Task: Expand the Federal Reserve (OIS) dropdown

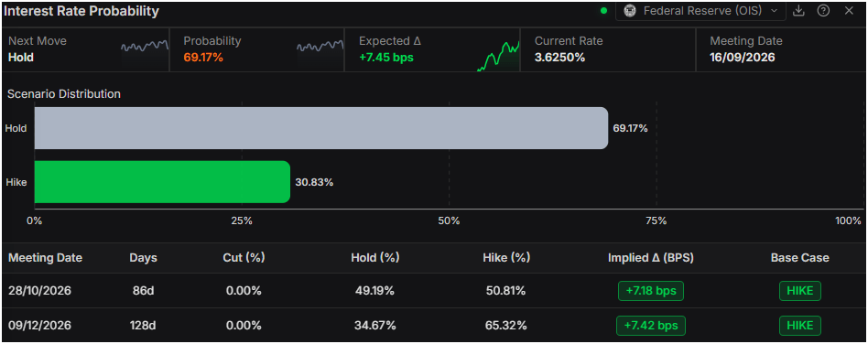Action: [700, 11]
